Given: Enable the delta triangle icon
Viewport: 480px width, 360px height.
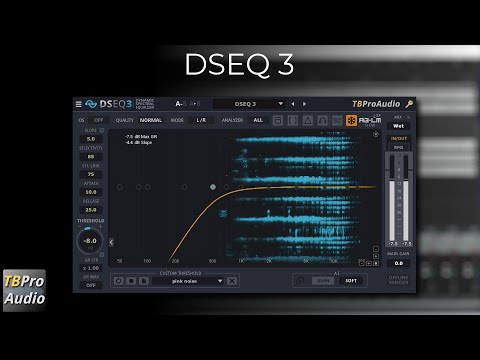Looking at the screenshot, I should [x=308, y=120].
